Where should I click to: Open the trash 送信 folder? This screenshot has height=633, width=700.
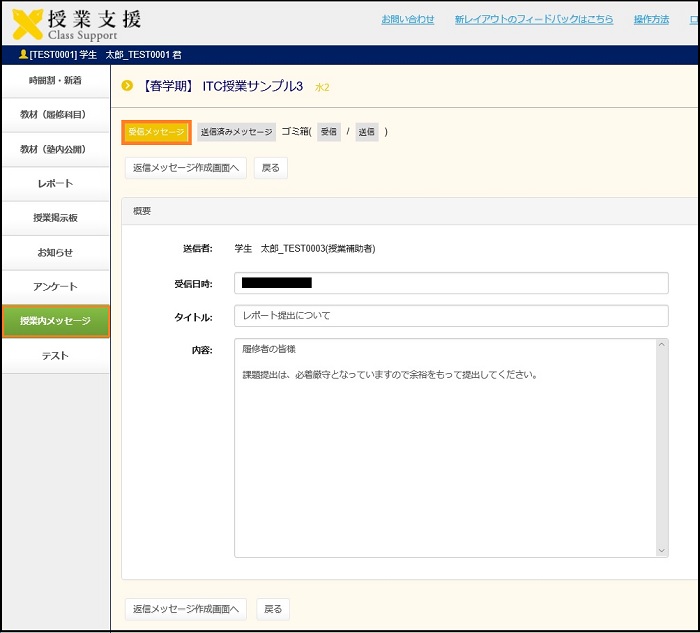coord(367,132)
